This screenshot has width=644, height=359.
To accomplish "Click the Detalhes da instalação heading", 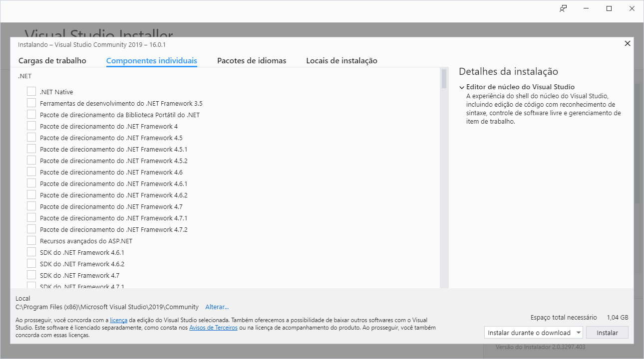I will coord(508,71).
